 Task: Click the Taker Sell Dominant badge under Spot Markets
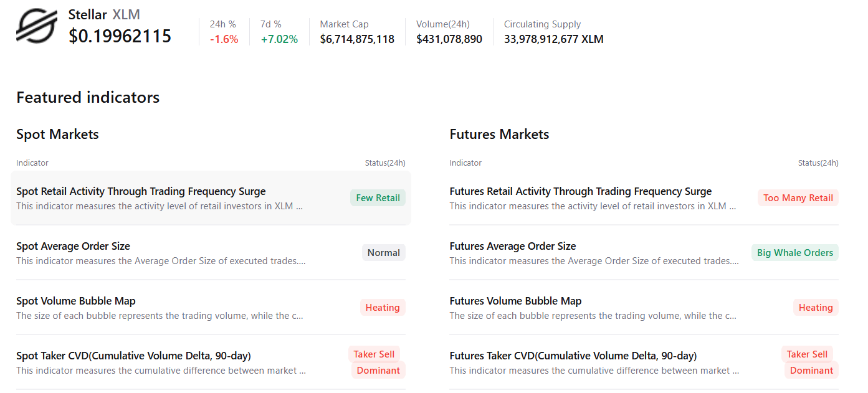point(377,362)
